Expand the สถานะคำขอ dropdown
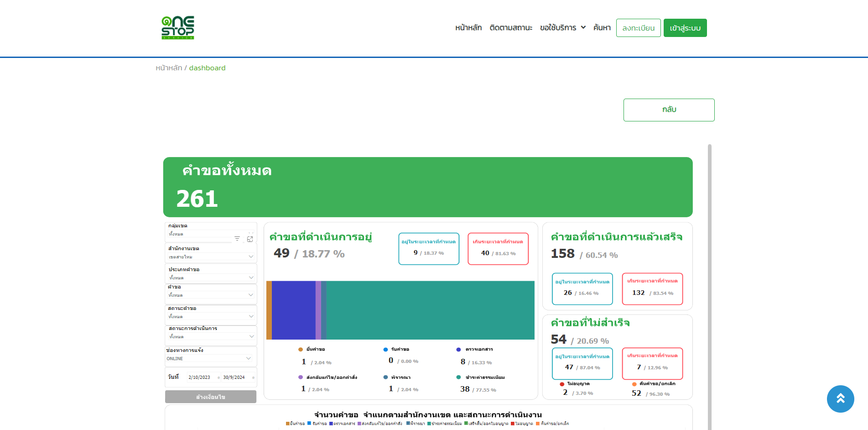The width and height of the screenshot is (868, 430). pos(250,316)
